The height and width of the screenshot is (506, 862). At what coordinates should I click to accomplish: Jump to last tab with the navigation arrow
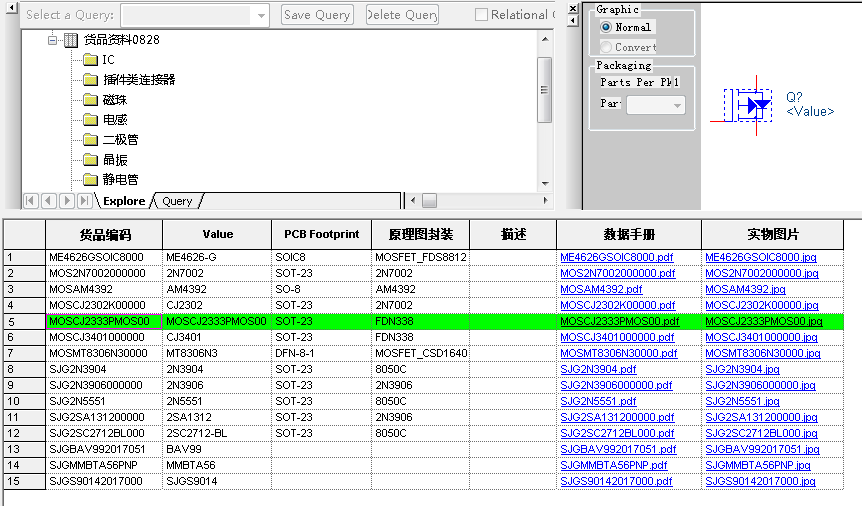[x=84, y=201]
